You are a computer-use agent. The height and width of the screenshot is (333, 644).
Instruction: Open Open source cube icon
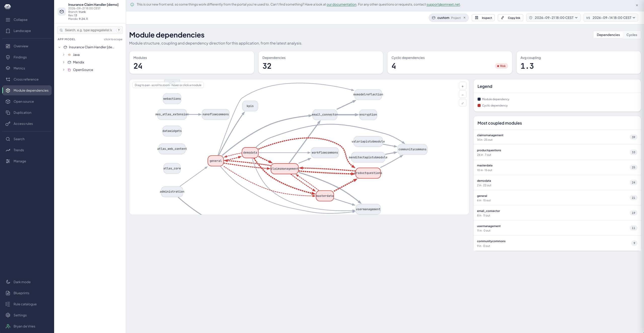click(x=8, y=101)
